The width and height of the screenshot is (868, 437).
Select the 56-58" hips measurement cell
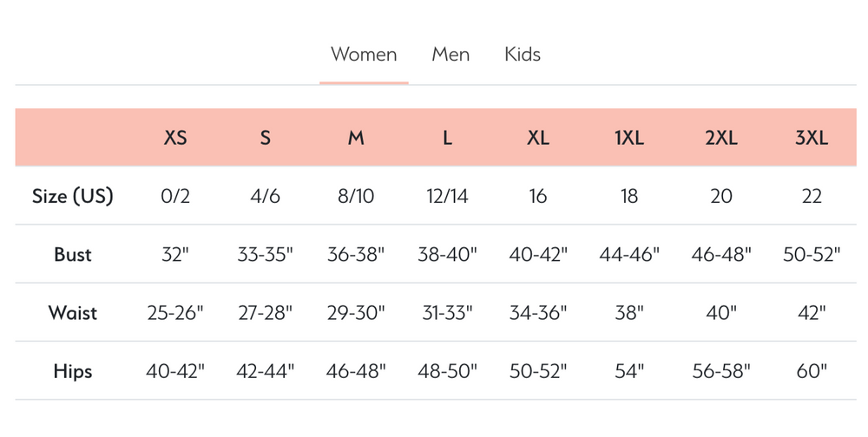pos(720,371)
